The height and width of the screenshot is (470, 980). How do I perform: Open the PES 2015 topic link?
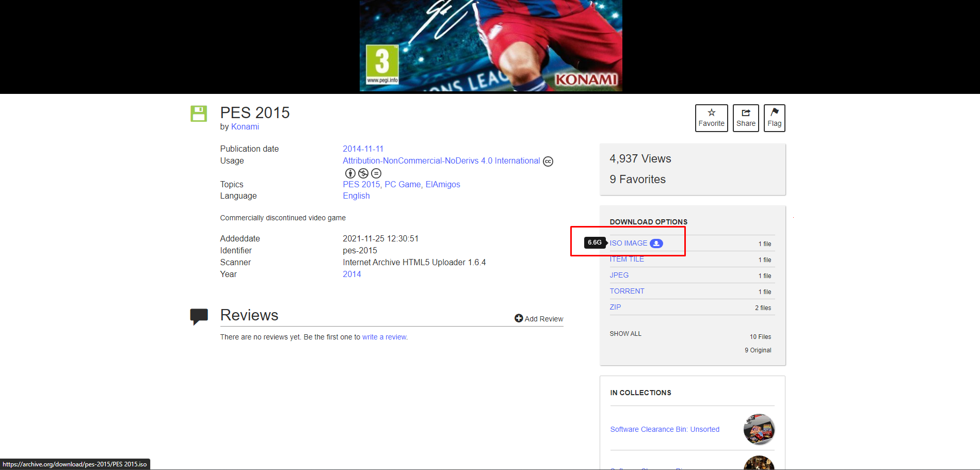click(361, 185)
